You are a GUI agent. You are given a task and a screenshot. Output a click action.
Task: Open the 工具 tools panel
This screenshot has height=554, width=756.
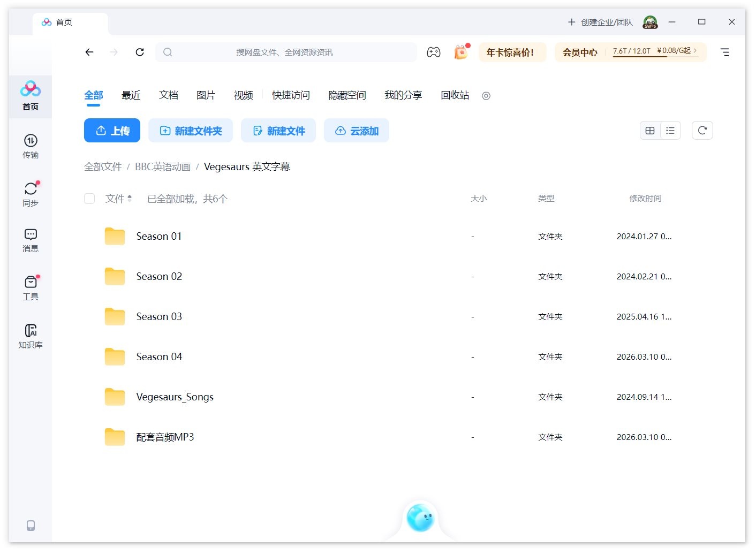coord(30,287)
